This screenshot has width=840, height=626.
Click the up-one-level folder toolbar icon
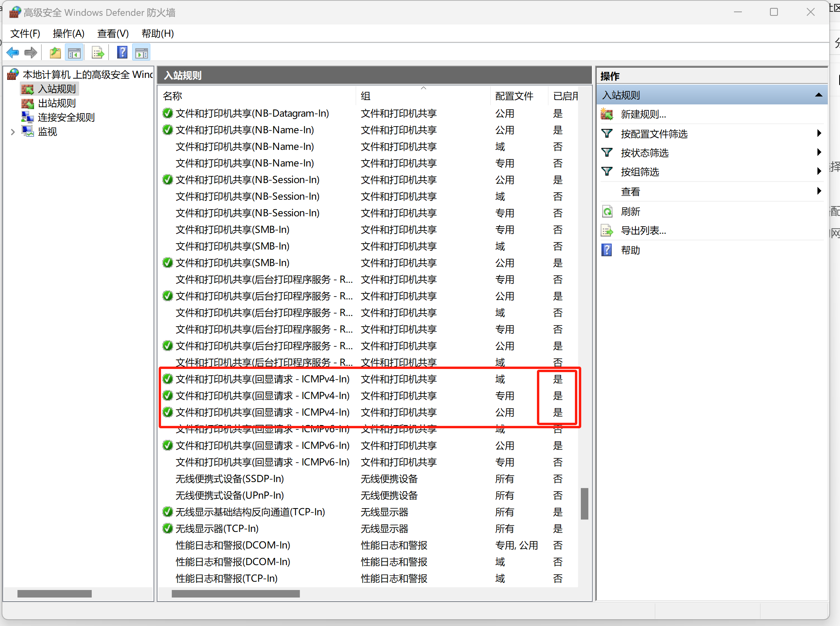[x=55, y=53]
